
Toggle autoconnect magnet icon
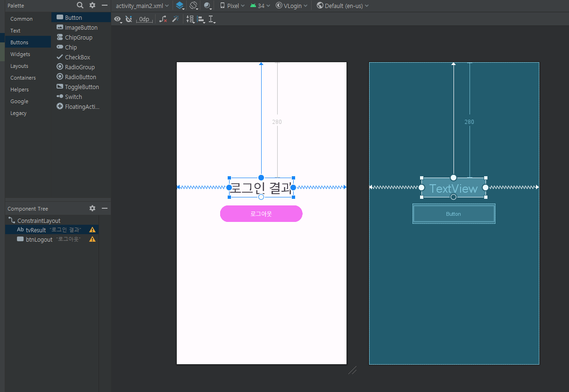(129, 19)
